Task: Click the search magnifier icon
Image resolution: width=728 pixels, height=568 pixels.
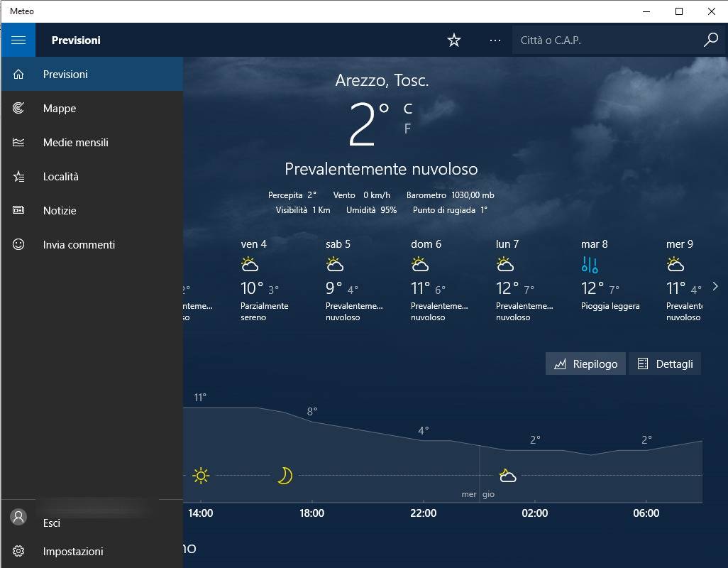Action: click(x=710, y=40)
